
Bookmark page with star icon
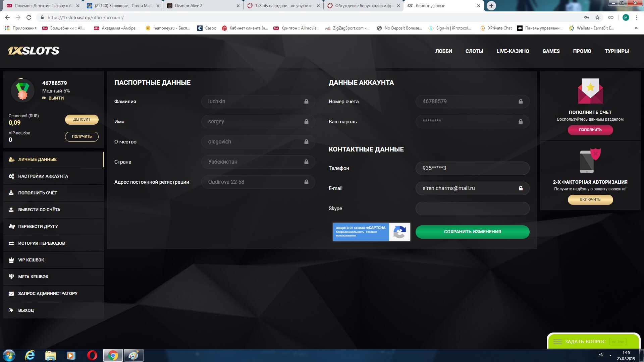pyautogui.click(x=597, y=17)
